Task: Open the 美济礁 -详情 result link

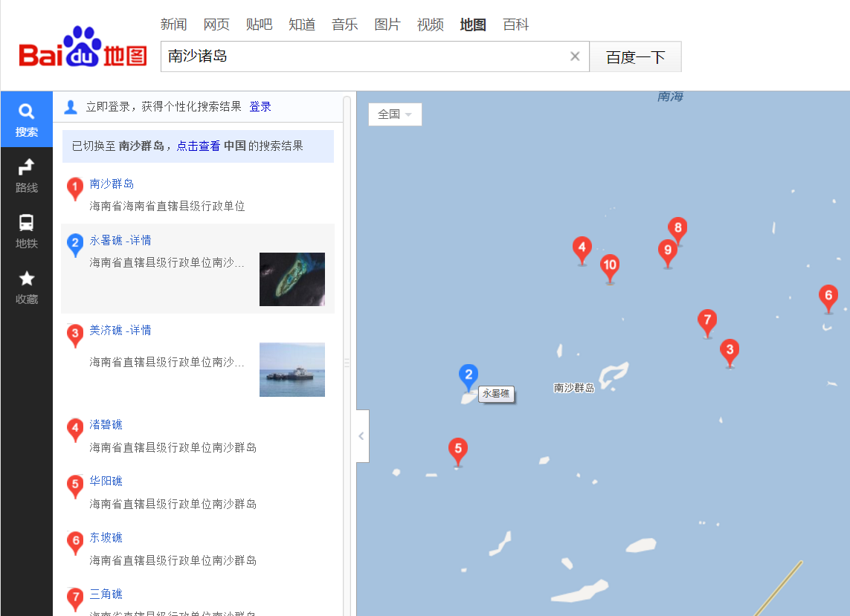Action: [120, 330]
